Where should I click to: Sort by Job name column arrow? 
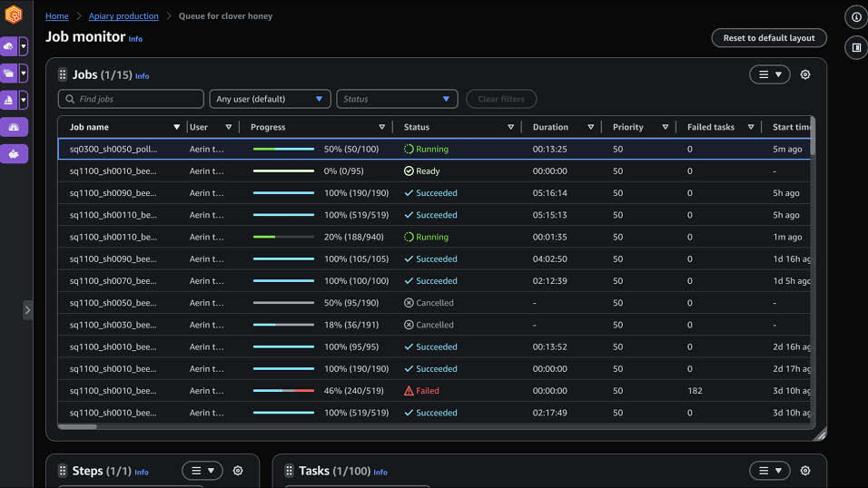tap(176, 127)
